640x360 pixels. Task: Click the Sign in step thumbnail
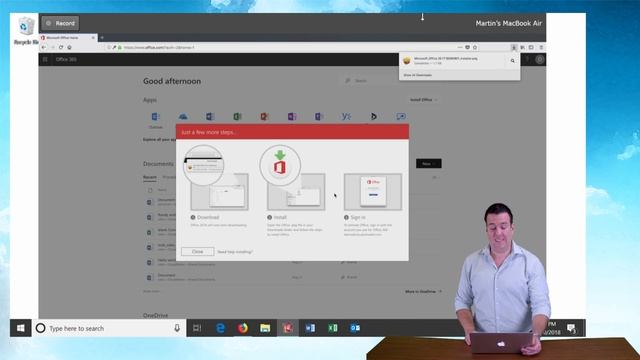coord(373,191)
